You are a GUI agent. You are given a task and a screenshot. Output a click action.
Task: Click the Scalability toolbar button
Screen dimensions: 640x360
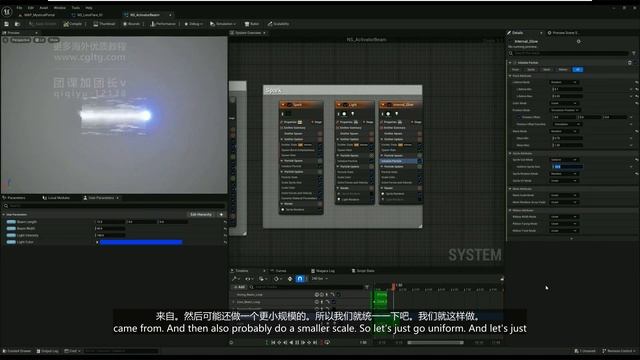278,24
